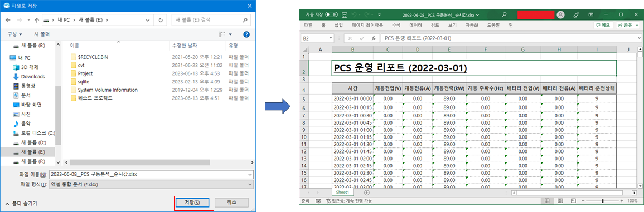Refresh the folder listing in save dialog
644x212 pixels.
click(161, 19)
